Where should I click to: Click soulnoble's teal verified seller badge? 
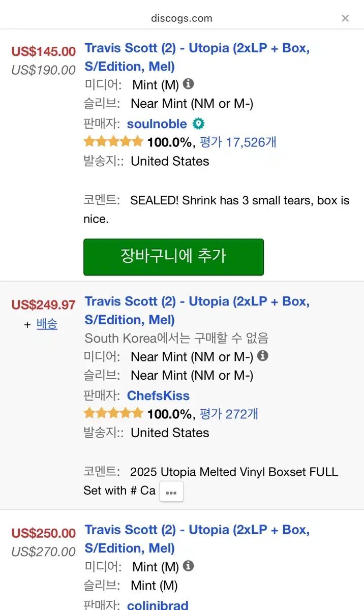point(198,124)
